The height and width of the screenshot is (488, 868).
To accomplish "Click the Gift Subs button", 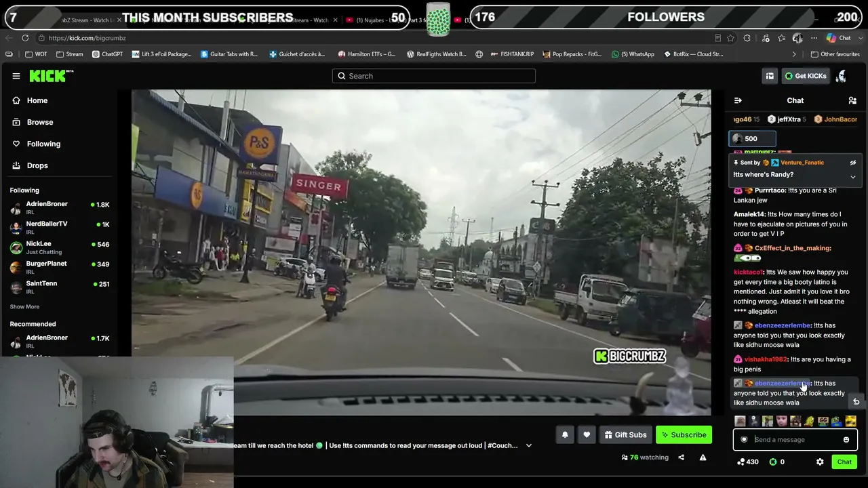I will 625,435.
